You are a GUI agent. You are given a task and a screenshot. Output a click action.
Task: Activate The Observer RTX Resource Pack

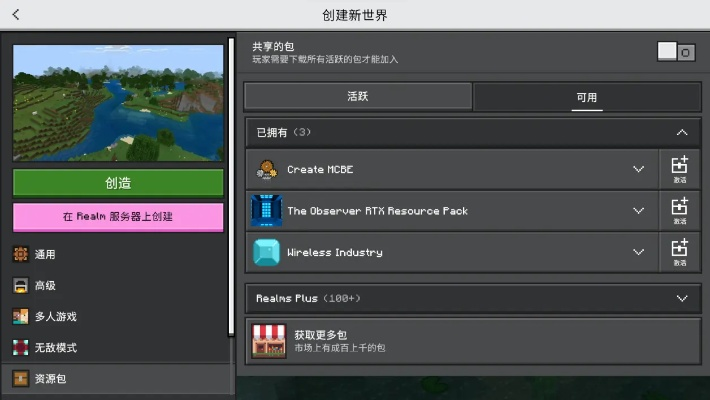tap(679, 211)
